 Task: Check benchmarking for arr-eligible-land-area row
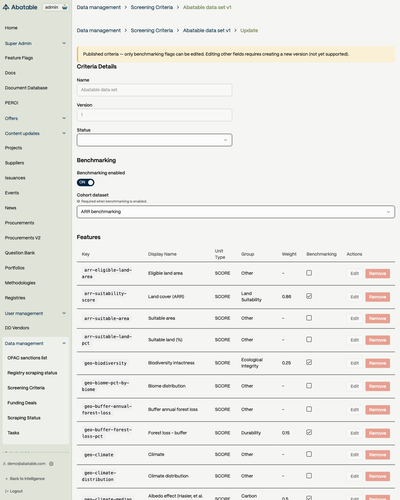pyautogui.click(x=309, y=273)
